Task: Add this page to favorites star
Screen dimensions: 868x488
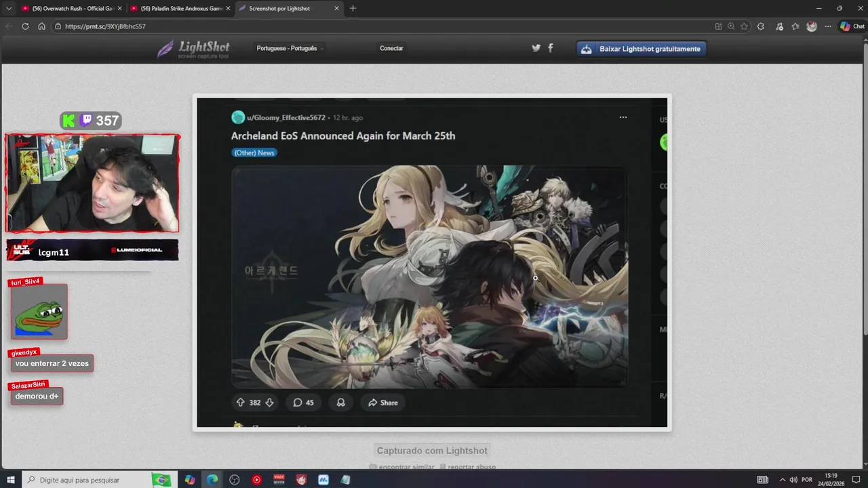Action: coord(744,26)
